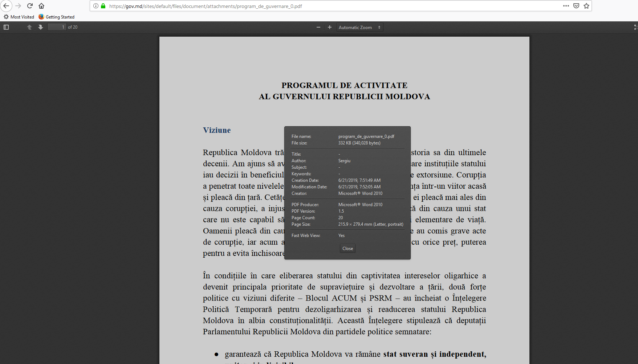
Task: Go back to the previous page in browser
Action: pos(6,6)
